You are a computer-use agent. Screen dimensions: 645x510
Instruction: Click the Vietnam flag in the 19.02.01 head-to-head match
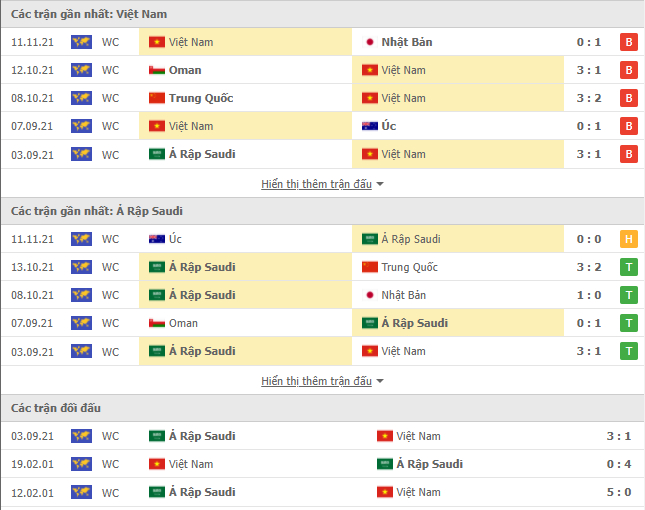point(156,464)
